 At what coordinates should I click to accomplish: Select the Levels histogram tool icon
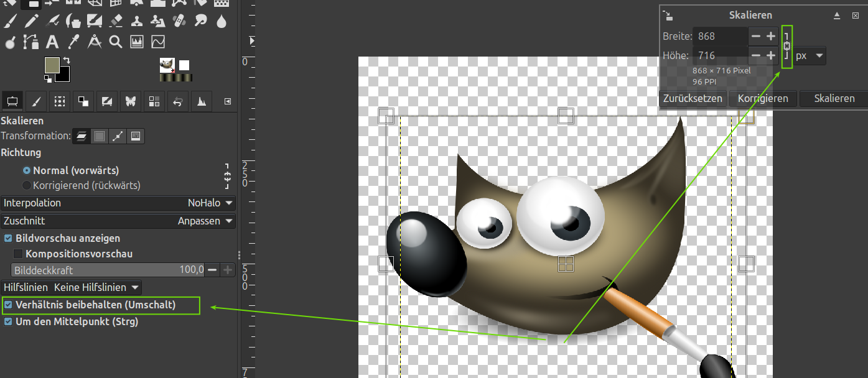point(137,42)
